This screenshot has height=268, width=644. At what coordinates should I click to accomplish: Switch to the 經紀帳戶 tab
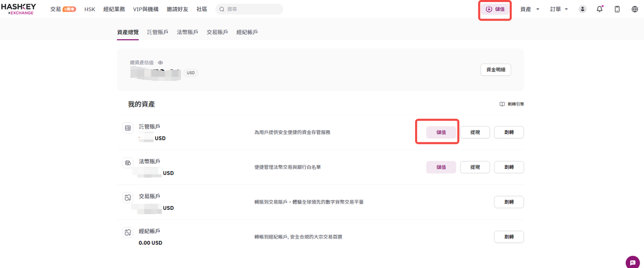coord(247,32)
